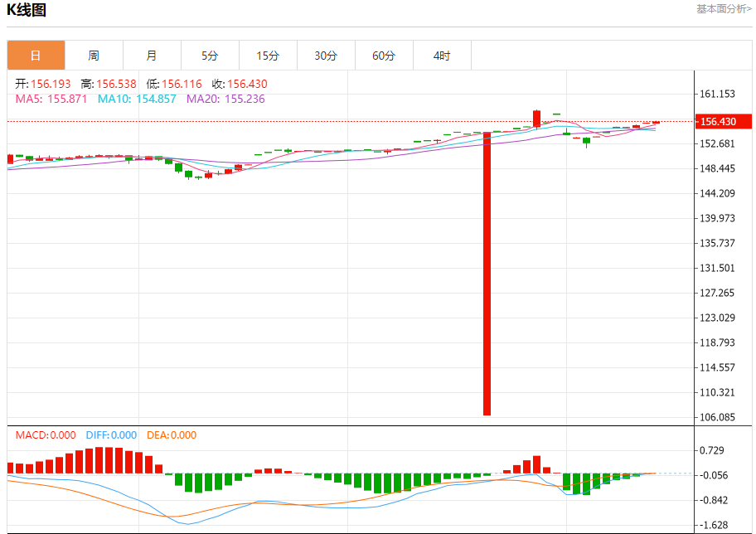Click the 139.973 price axis label
This screenshot has height=534, width=756.
pos(717,219)
